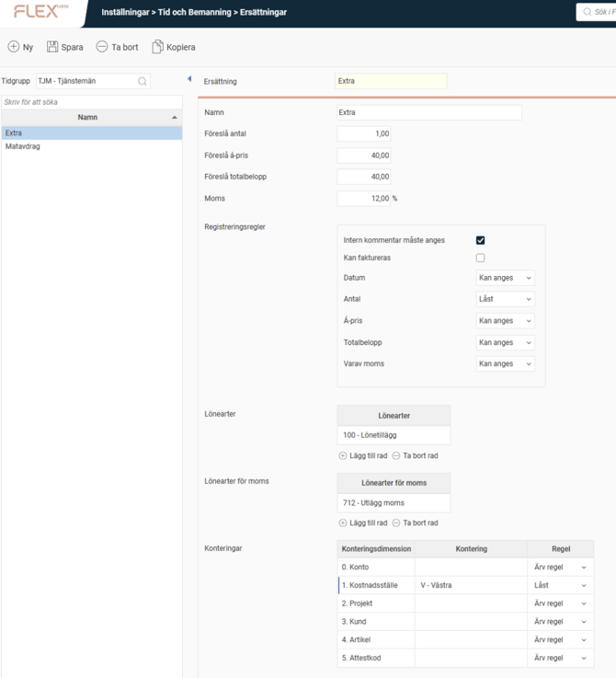Collapse the left panel with arrow
The image size is (616, 678).
click(x=189, y=79)
